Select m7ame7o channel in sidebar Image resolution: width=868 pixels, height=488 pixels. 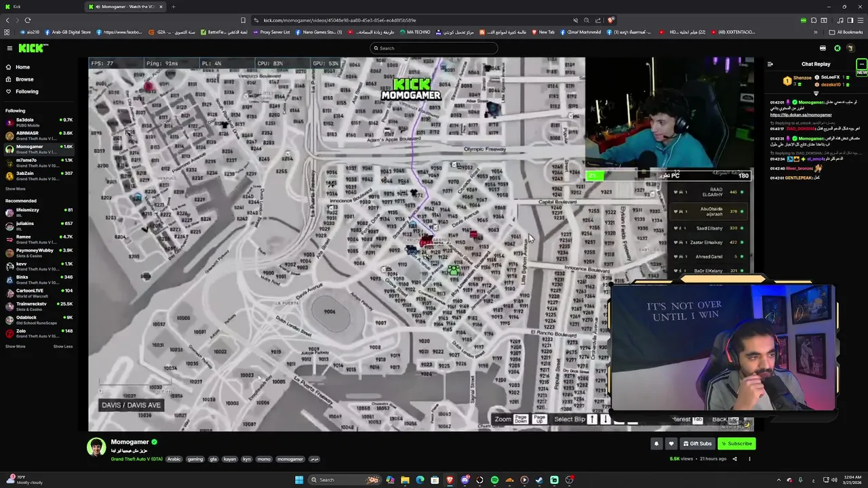(39, 163)
